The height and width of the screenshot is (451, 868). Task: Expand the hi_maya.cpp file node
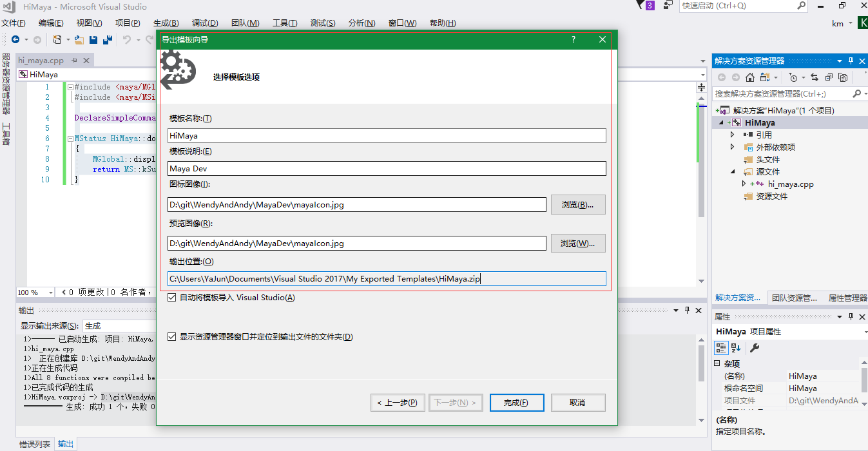coord(744,184)
